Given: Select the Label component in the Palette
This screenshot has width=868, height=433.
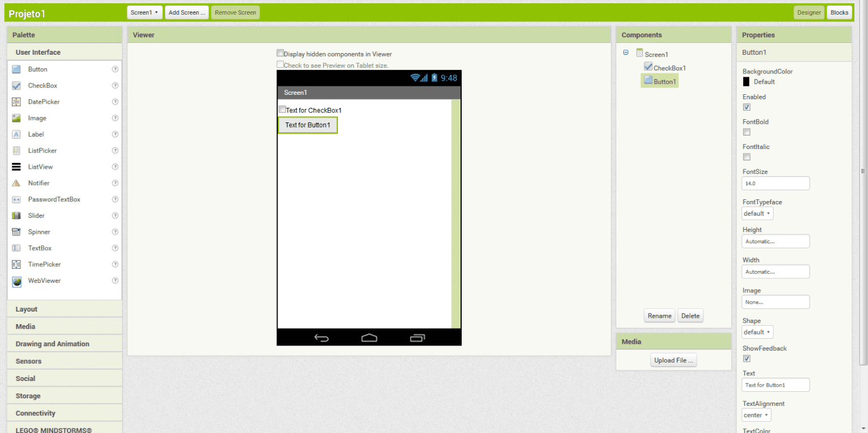Looking at the screenshot, I should coord(36,134).
